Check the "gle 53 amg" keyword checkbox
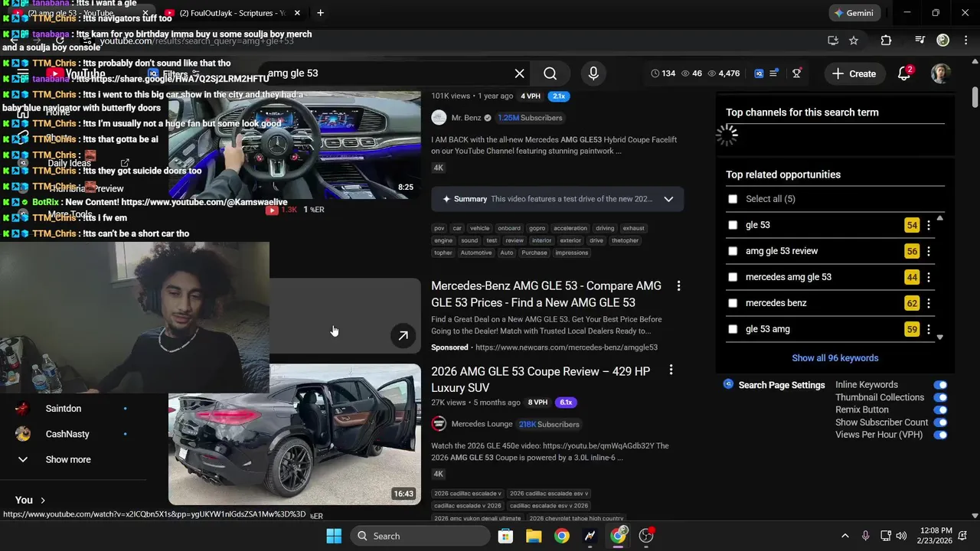 pos(733,329)
